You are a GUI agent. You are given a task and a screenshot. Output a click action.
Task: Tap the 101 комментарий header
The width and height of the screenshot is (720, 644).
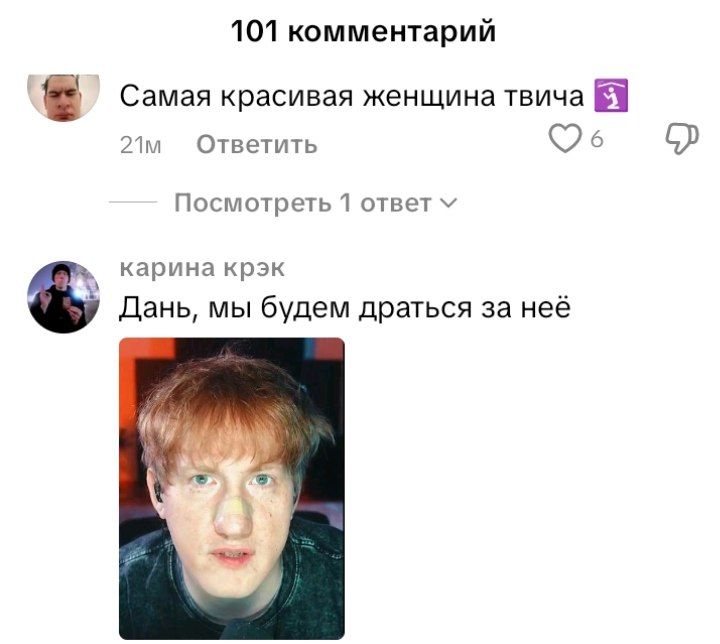[363, 31]
